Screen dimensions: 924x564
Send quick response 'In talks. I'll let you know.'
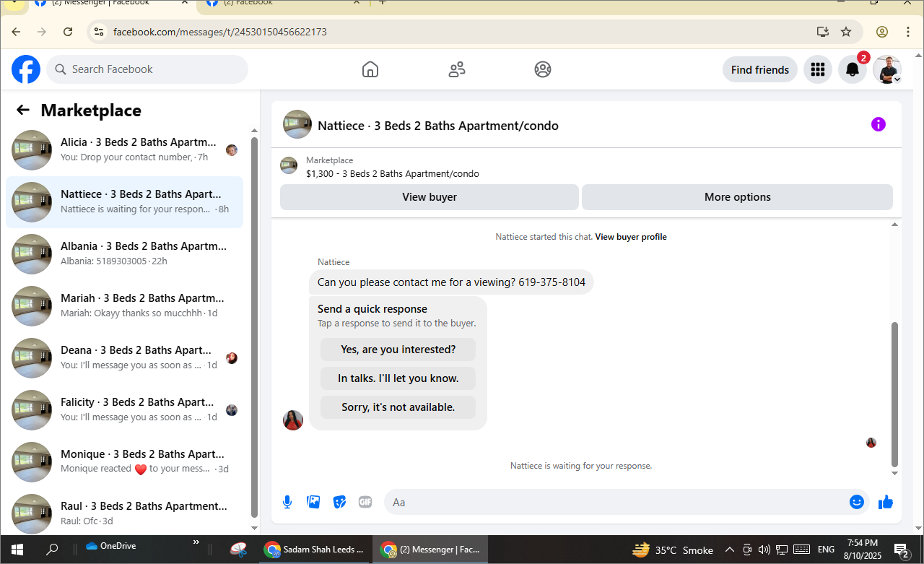point(398,378)
